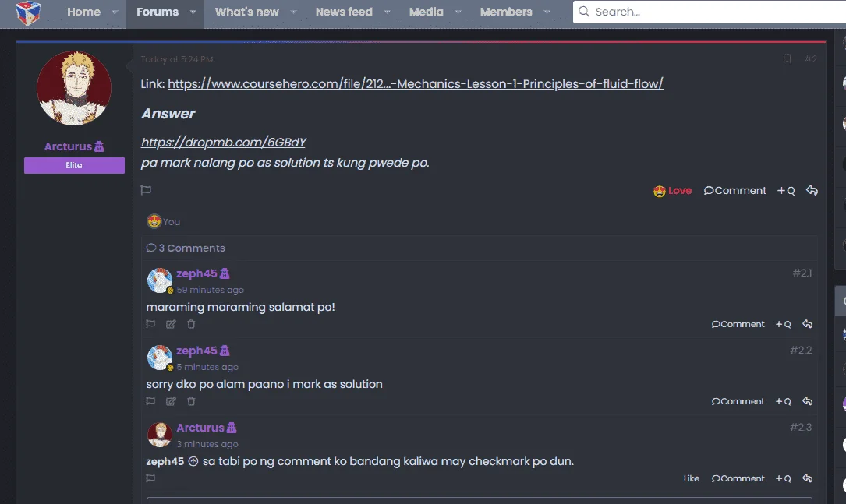
Task: Reply arrow on comment #2.3
Action: point(807,478)
